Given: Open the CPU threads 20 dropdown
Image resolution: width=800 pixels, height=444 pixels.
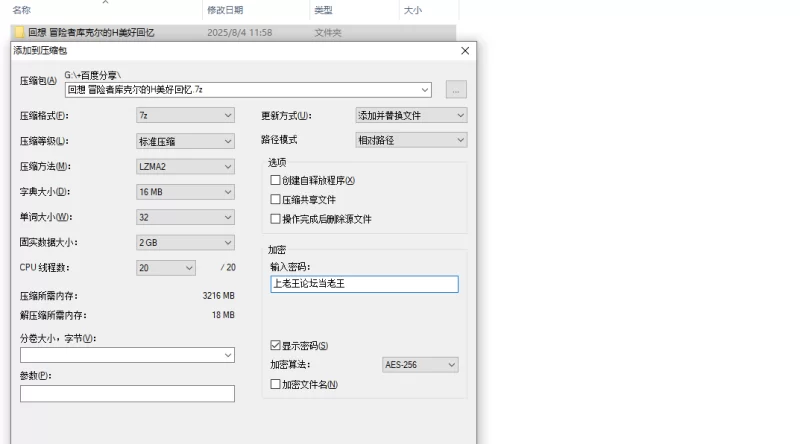Looking at the screenshot, I should pos(166,268).
